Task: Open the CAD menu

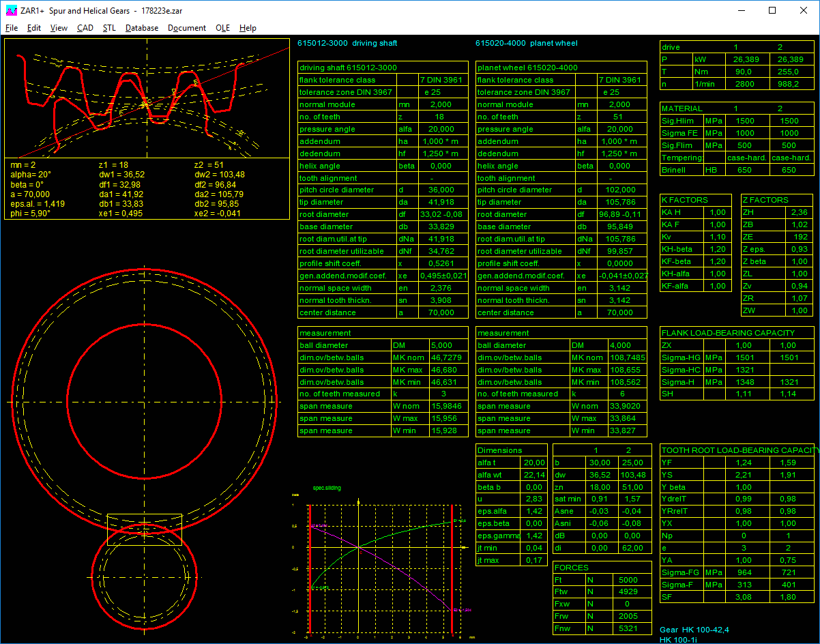Action: click(85, 28)
